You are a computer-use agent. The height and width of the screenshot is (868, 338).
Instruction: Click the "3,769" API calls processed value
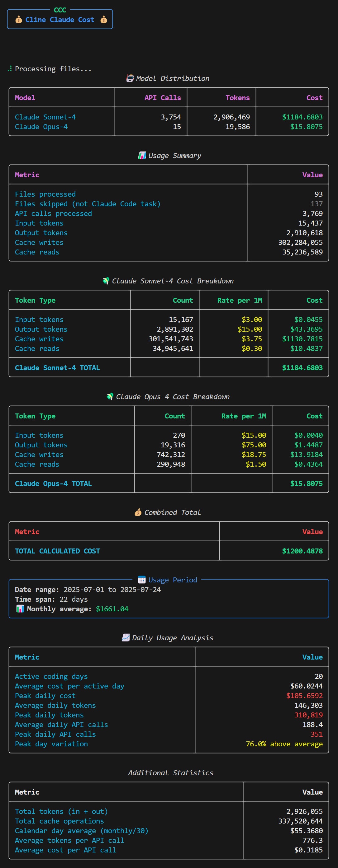312,214
